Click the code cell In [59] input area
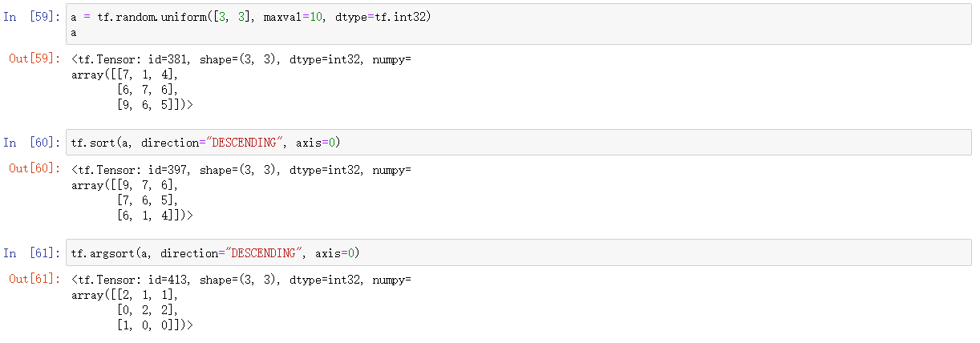Image resolution: width=980 pixels, height=343 pixels. pyautogui.click(x=518, y=24)
